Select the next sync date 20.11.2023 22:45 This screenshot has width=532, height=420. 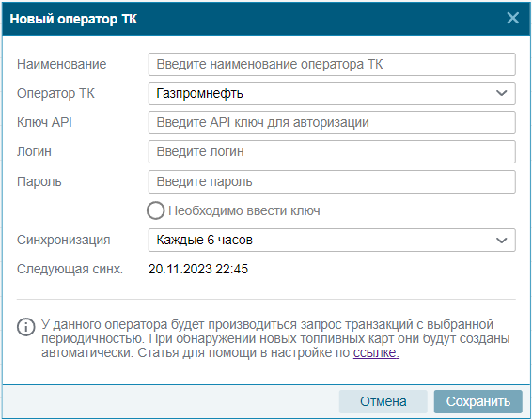point(198,270)
